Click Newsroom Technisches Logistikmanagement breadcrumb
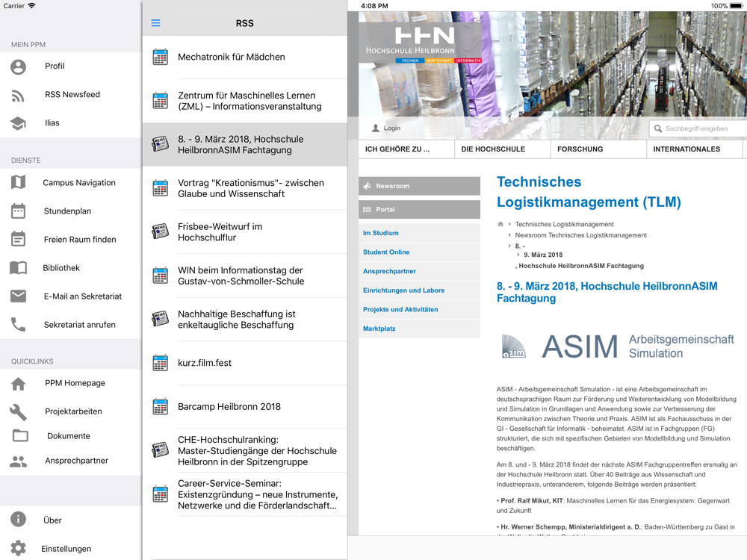 tap(580, 235)
